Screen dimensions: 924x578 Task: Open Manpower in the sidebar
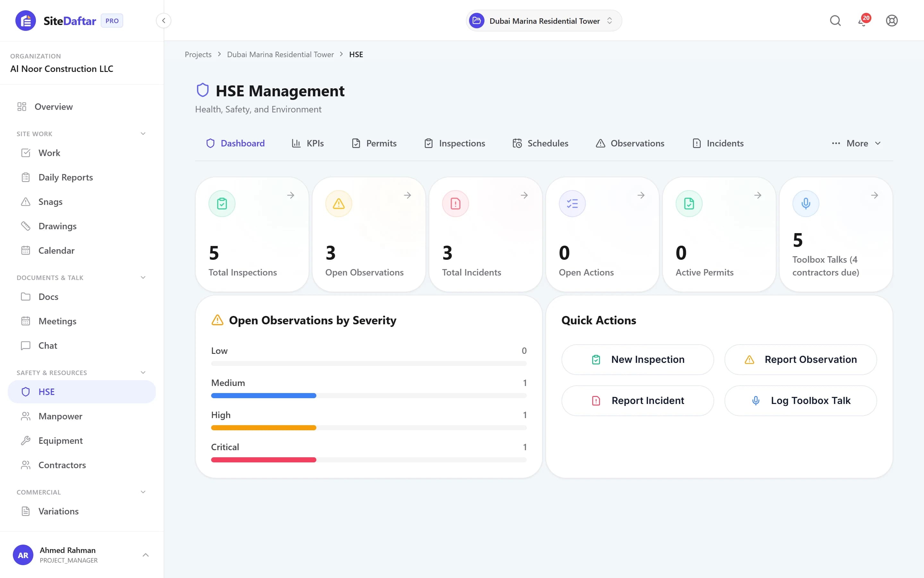click(82, 416)
